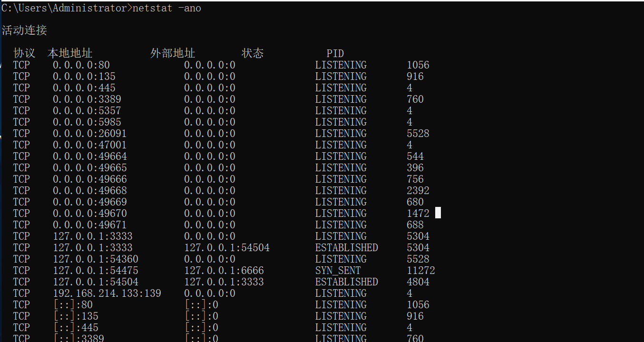Click PID value 4804
This screenshot has height=342, width=644.
pos(418,282)
